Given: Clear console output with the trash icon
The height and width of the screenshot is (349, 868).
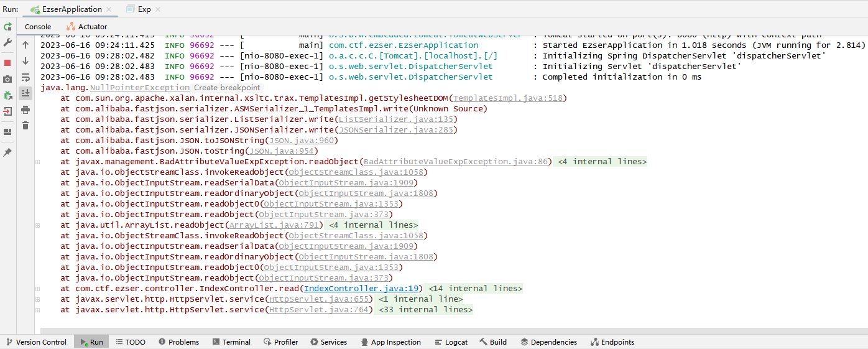Looking at the screenshot, I should pyautogui.click(x=25, y=126).
